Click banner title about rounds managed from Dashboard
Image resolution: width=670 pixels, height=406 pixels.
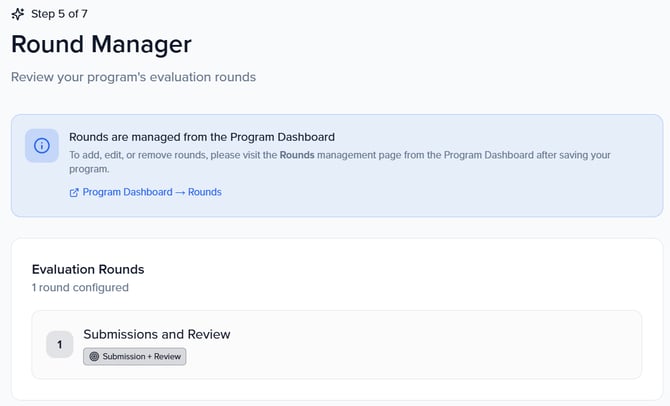coord(201,137)
